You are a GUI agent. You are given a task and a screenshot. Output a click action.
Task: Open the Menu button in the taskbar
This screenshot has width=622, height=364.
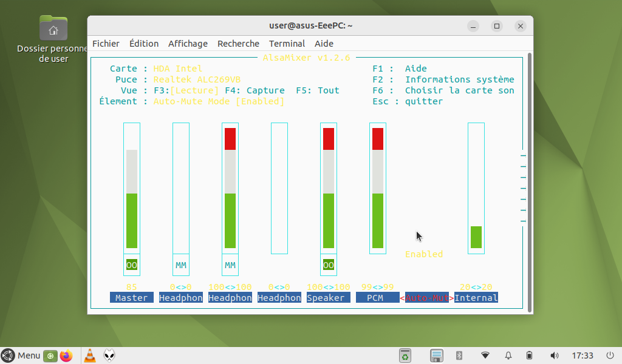coord(21,356)
